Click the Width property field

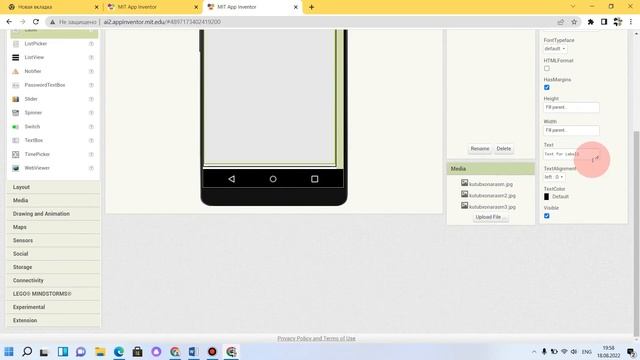tap(571, 130)
